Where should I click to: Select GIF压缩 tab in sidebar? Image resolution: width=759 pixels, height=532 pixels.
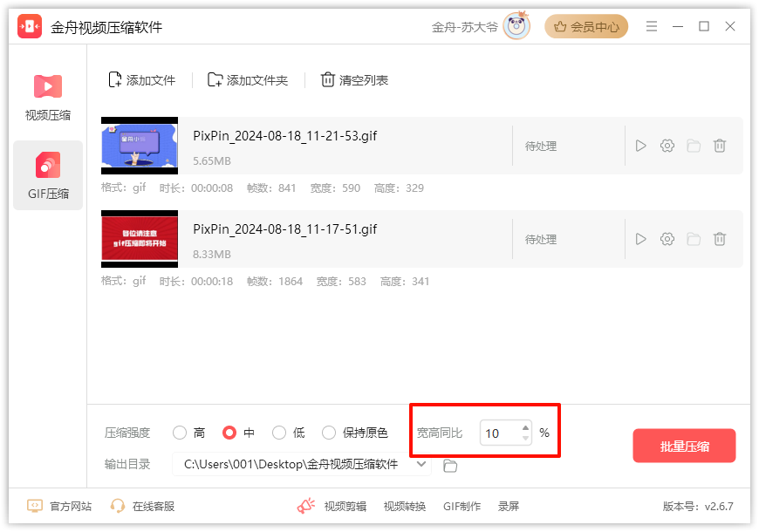pyautogui.click(x=48, y=175)
